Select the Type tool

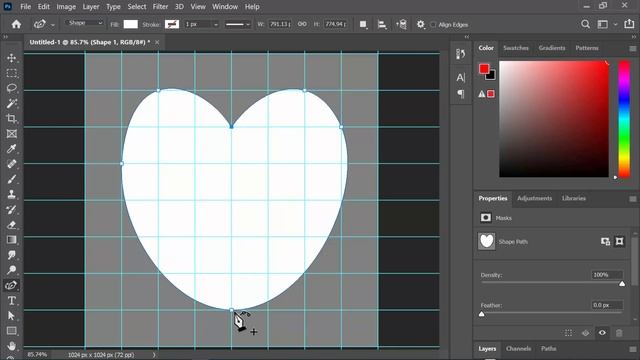coord(11,300)
